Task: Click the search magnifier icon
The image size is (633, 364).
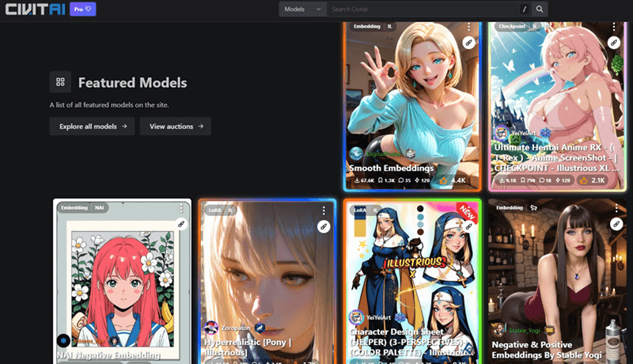Action: point(540,9)
